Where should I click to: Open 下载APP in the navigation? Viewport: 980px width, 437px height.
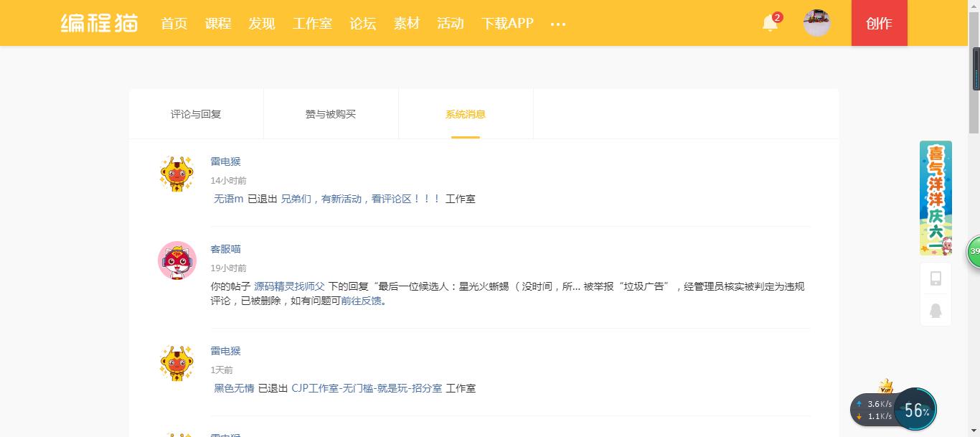pos(507,23)
